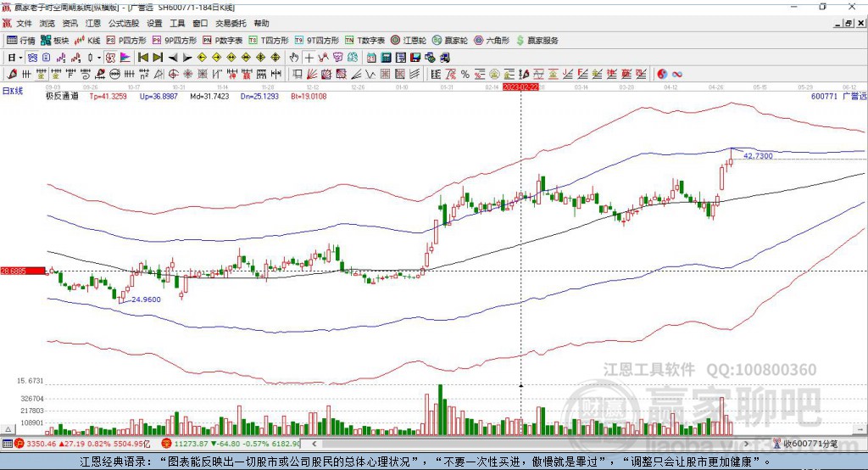This screenshot has height=470, width=868.
Task: Open the 六角形 hexagon tool
Action: click(492, 41)
